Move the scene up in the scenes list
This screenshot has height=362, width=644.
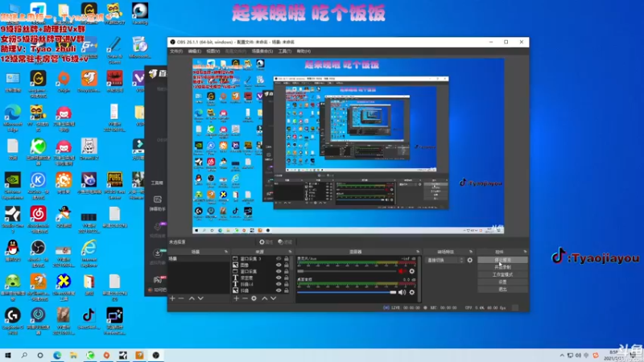(x=192, y=298)
